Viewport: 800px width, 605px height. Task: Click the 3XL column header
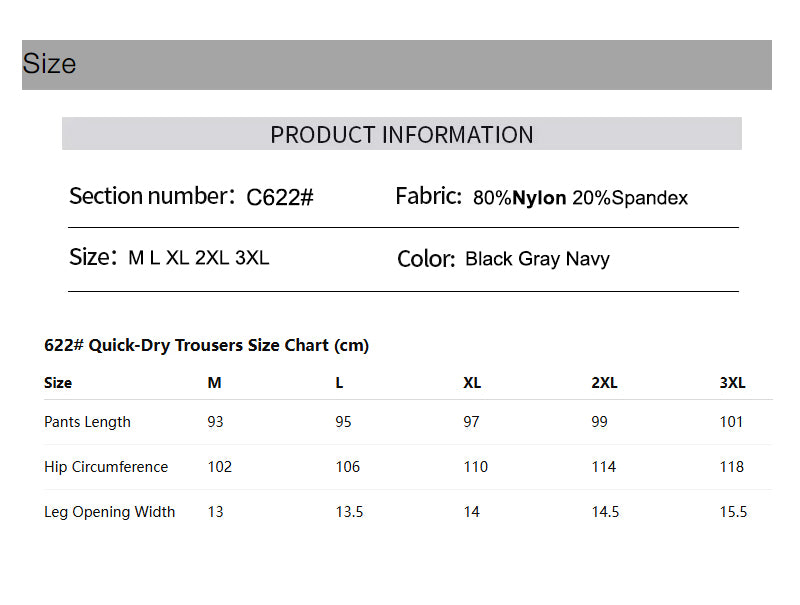(x=732, y=383)
